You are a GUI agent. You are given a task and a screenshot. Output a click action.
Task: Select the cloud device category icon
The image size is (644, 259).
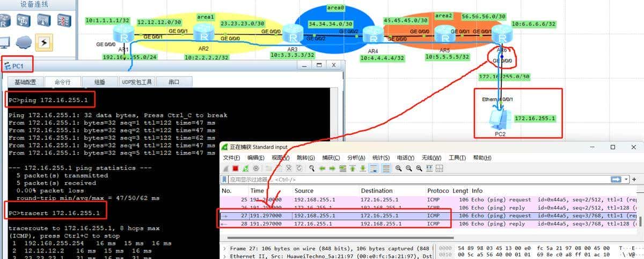click(23, 42)
